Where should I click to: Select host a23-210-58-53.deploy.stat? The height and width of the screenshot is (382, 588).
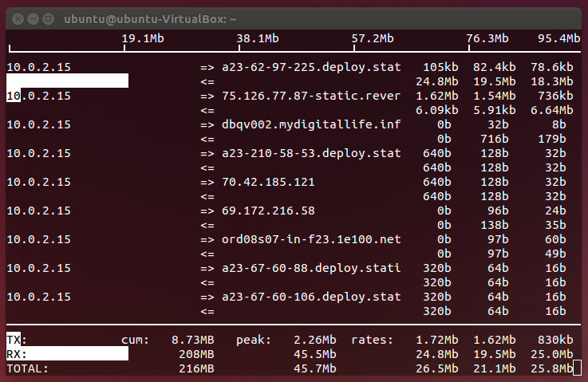[x=311, y=153]
